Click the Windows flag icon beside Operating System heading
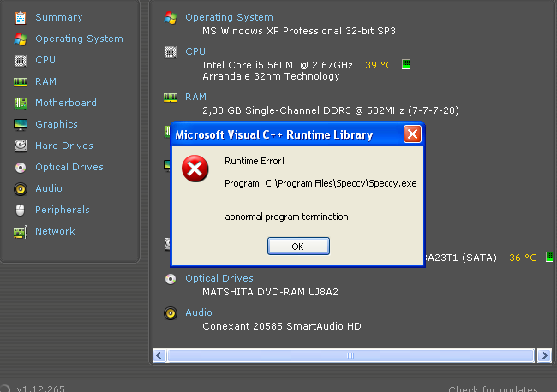Viewport: 557px width, 392px height. [171, 17]
